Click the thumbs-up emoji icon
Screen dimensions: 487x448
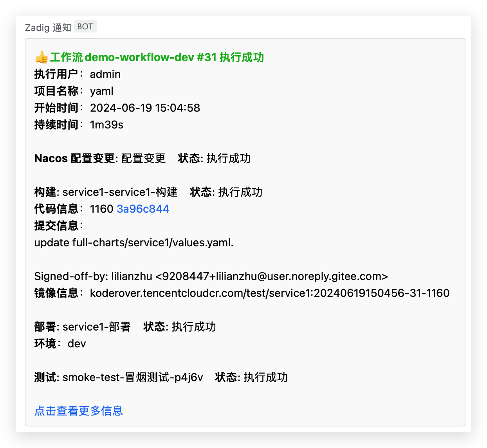(41, 58)
